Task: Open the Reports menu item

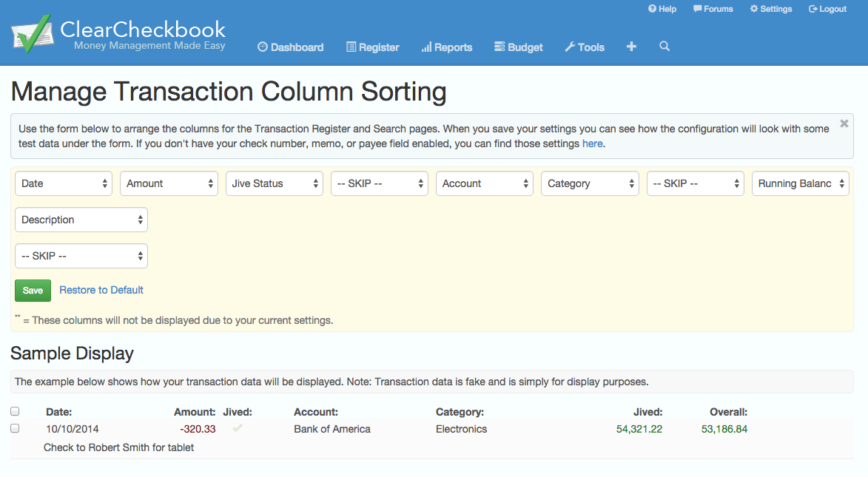Action: pyautogui.click(x=446, y=47)
